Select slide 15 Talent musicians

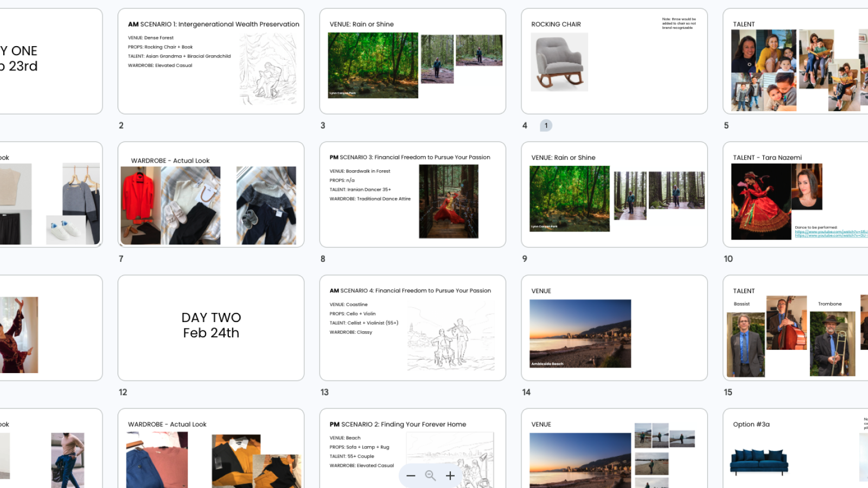pos(795,328)
